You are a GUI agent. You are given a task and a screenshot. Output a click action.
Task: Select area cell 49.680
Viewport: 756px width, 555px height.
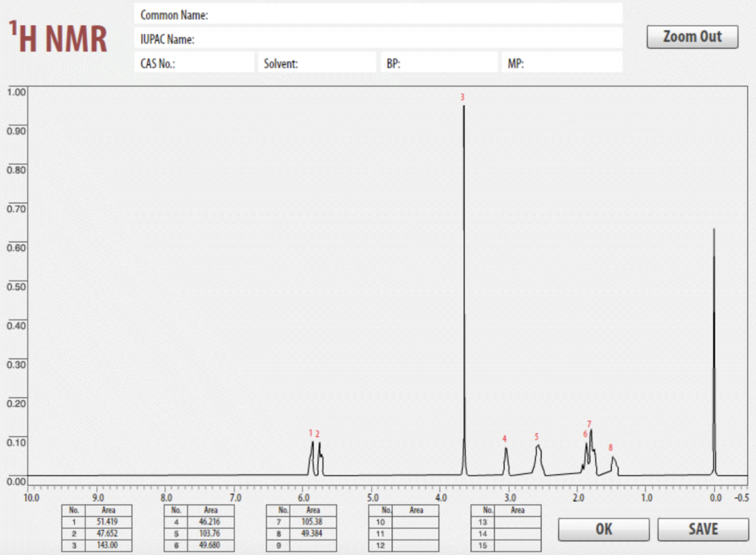pos(210,545)
